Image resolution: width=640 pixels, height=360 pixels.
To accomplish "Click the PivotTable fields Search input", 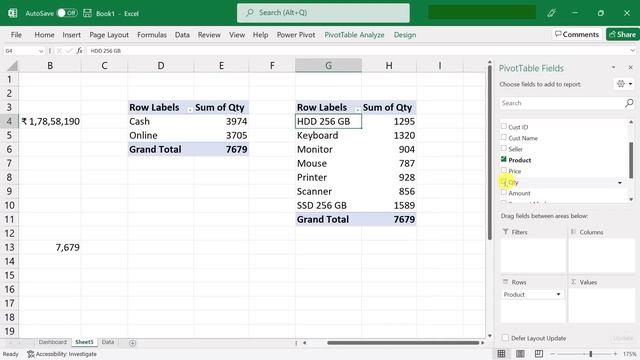I will pyautogui.click(x=562, y=103).
